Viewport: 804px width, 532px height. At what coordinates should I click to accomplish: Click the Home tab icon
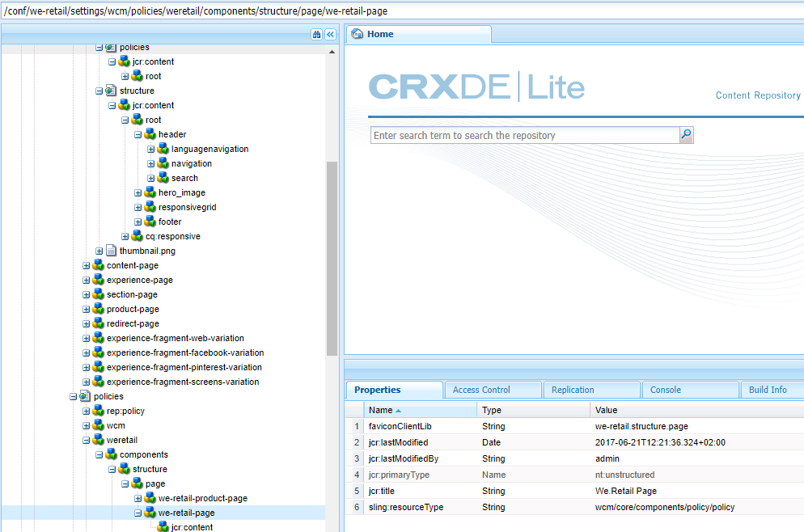pos(358,34)
